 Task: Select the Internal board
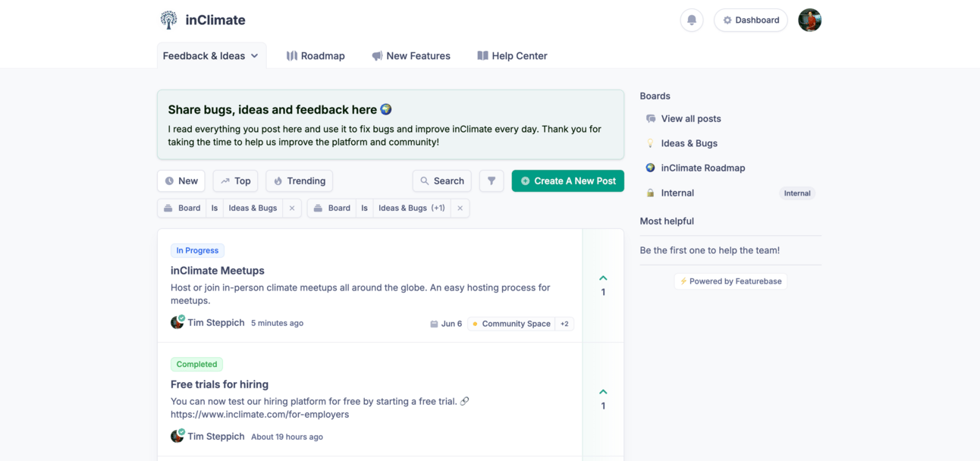tap(677, 193)
